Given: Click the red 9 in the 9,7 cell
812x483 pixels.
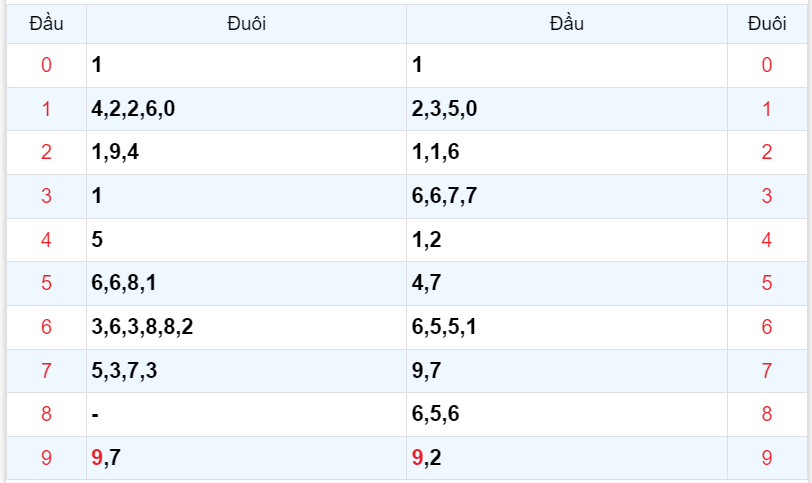Looking at the screenshot, I should (97, 458).
